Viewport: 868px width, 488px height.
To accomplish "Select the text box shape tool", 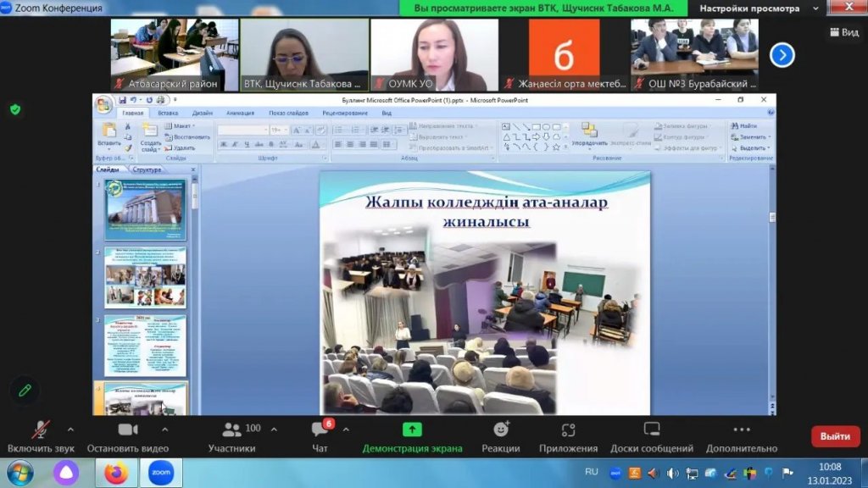I will pyautogui.click(x=506, y=127).
